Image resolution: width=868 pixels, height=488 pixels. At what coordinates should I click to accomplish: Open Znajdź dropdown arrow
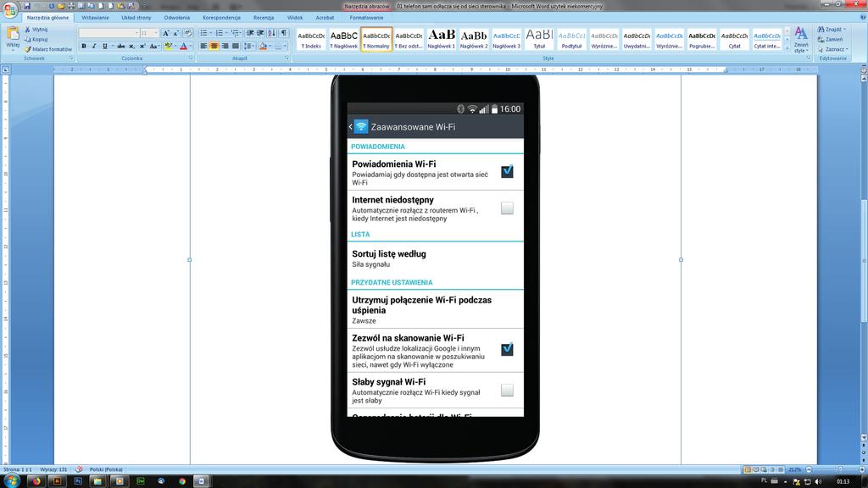click(x=845, y=30)
